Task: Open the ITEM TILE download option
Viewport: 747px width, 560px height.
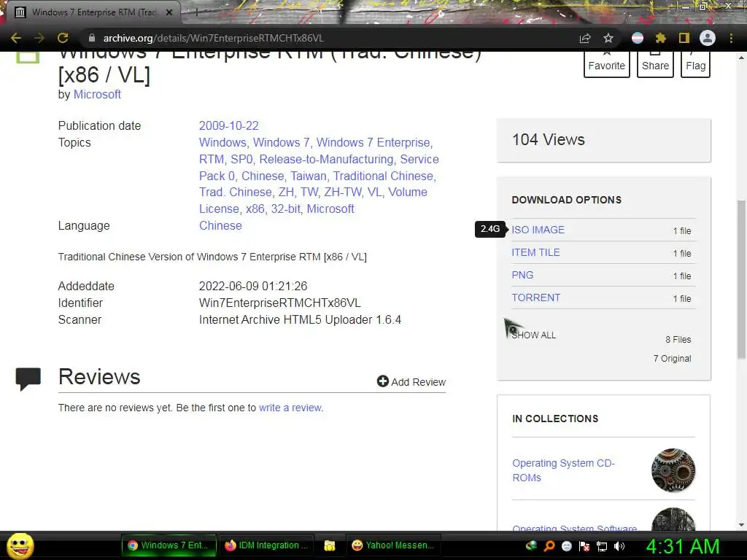Action: tap(535, 252)
